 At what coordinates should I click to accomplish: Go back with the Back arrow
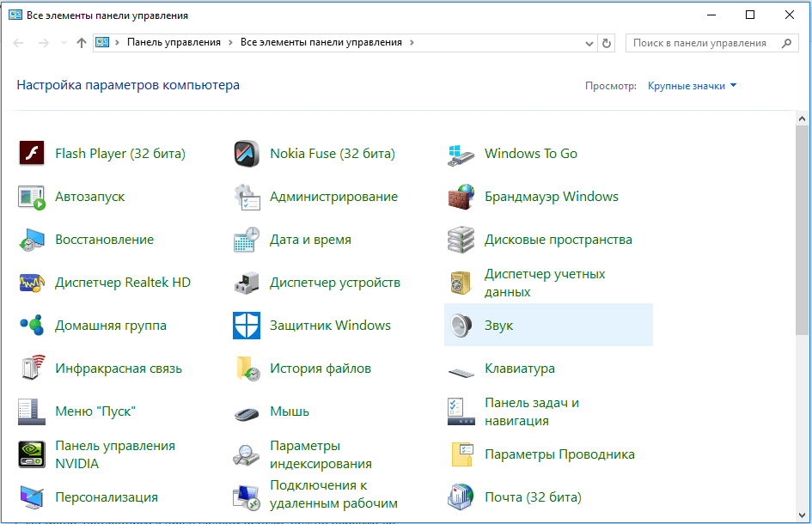pos(18,43)
